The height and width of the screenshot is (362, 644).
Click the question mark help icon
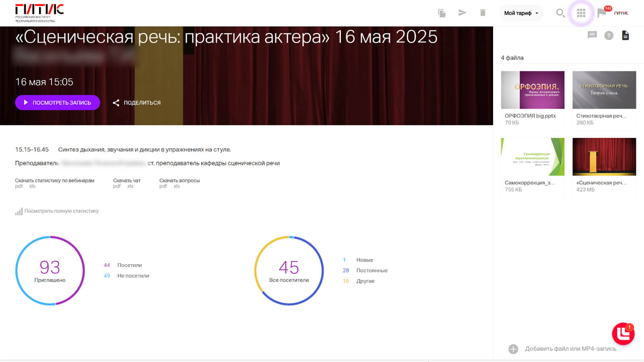click(x=609, y=35)
